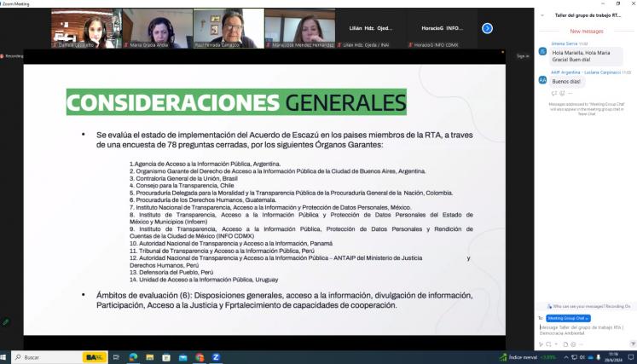Click the taskbar clock and date
Screen dimensions: 637x364
pos(613,357)
